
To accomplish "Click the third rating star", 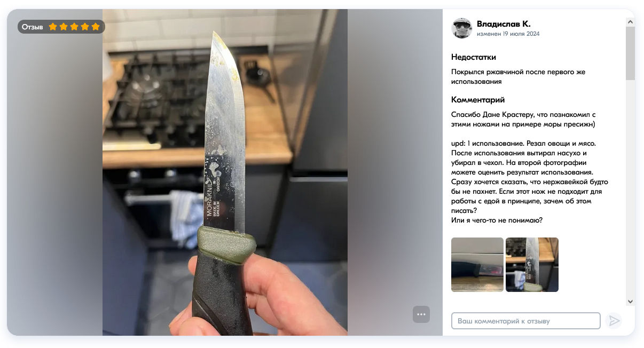I will point(74,27).
